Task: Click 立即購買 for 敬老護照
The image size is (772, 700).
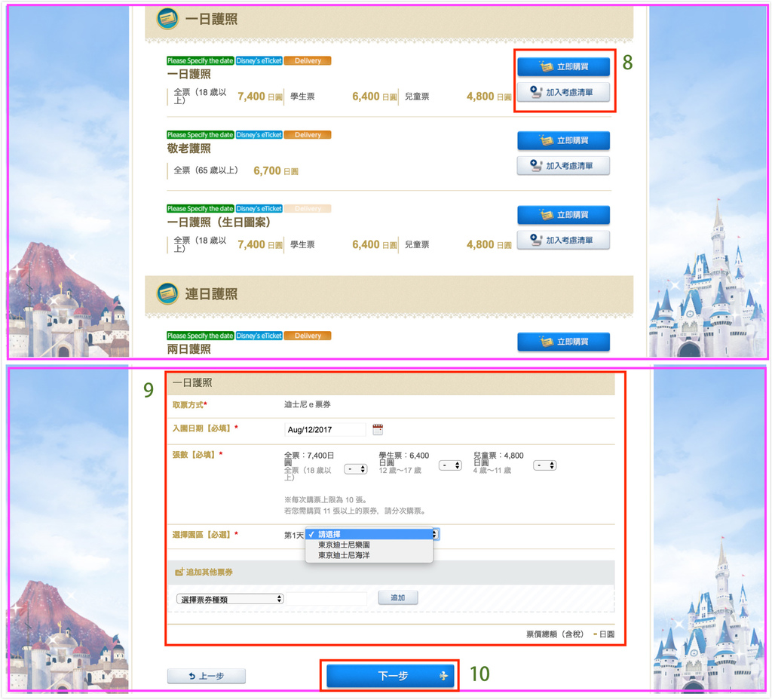Action: pyautogui.click(x=563, y=140)
